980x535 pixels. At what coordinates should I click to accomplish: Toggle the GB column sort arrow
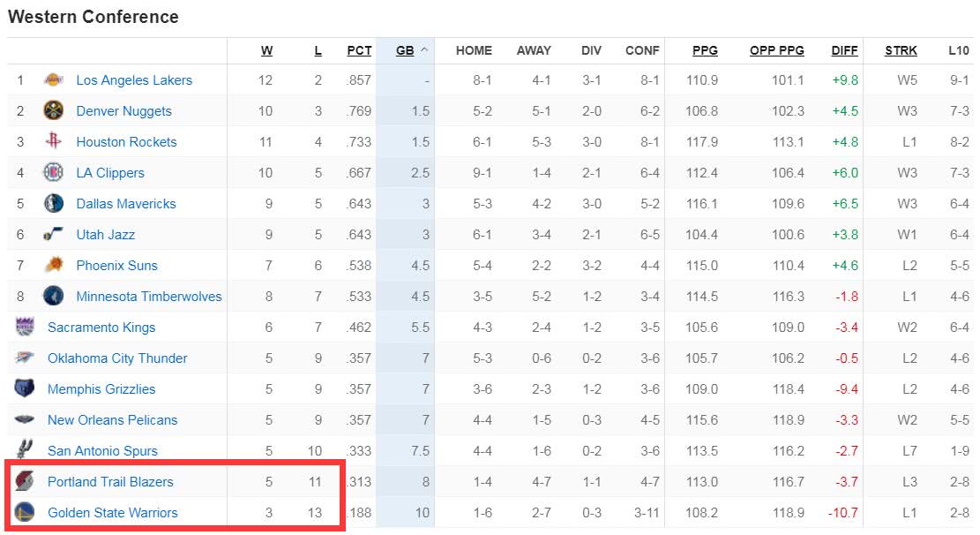(x=424, y=50)
